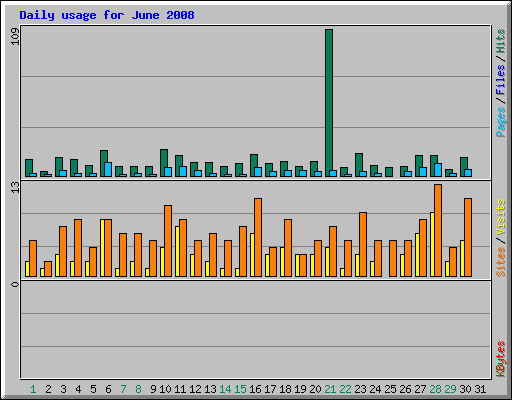Click the day "24" x-axis label
The height and width of the screenshot is (400, 512).
(375, 389)
